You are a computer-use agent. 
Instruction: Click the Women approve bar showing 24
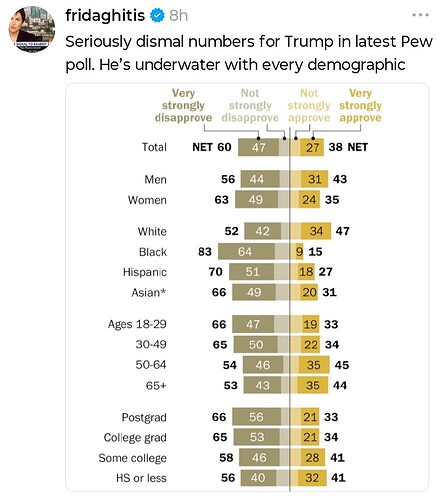(309, 199)
